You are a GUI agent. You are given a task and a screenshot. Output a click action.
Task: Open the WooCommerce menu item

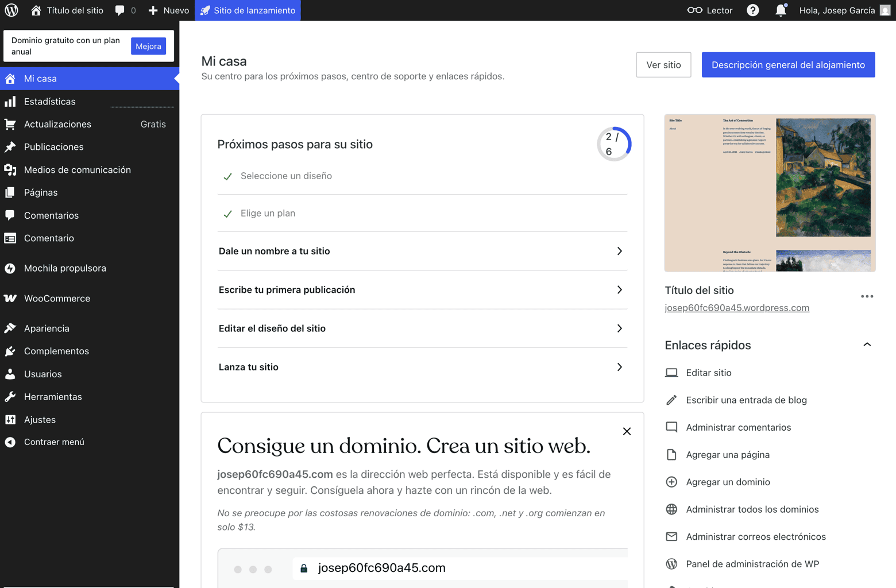pos(90,299)
